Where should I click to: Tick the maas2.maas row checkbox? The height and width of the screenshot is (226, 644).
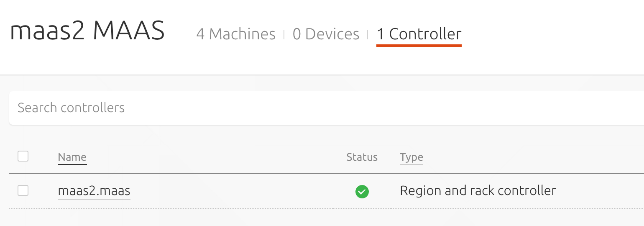[x=23, y=191]
